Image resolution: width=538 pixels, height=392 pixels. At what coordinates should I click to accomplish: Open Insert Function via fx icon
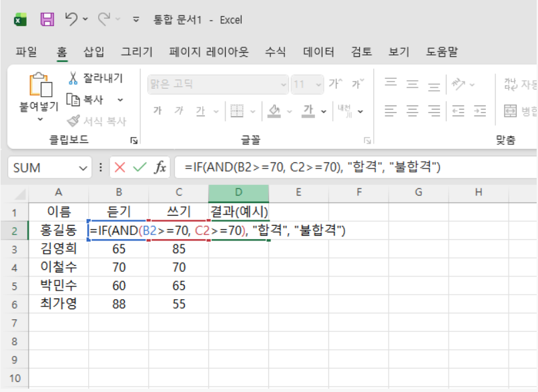[160, 168]
